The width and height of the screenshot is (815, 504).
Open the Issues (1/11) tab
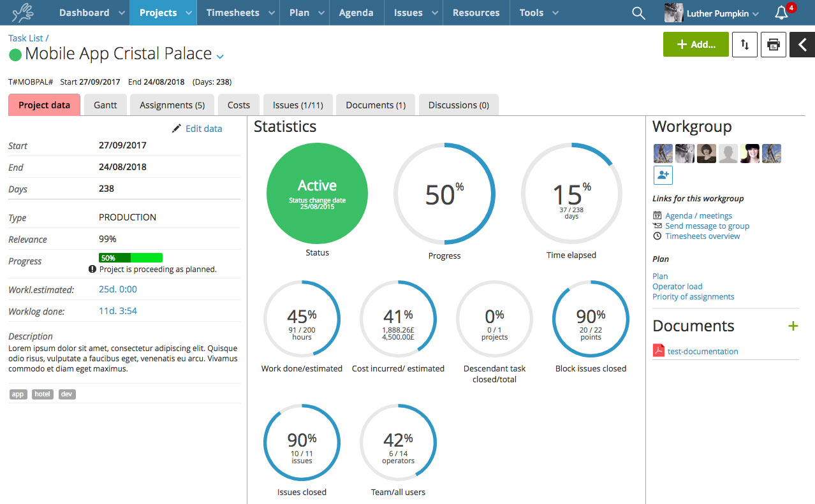pyautogui.click(x=298, y=105)
